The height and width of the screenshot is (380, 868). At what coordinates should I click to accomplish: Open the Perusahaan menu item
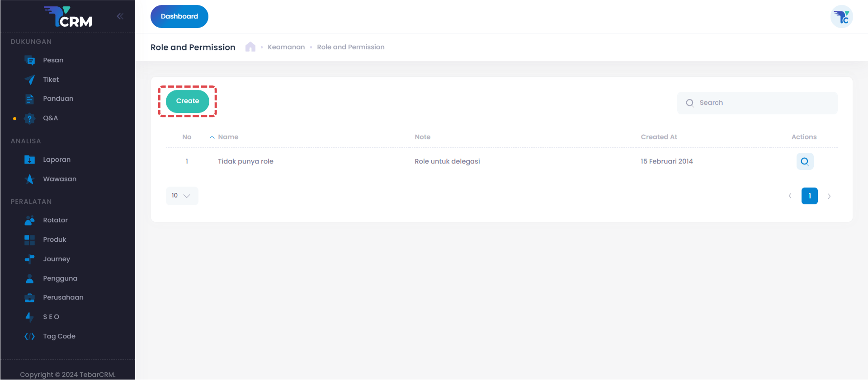click(63, 297)
